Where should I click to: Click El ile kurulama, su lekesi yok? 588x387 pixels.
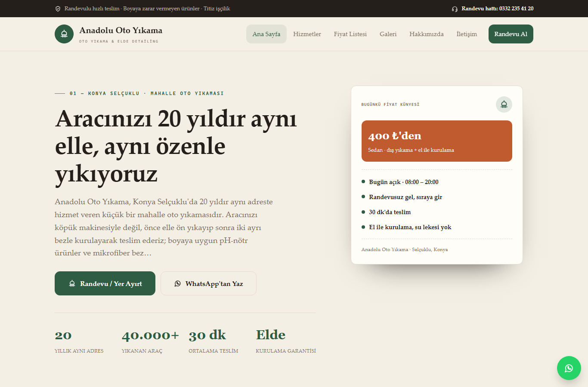[410, 227]
